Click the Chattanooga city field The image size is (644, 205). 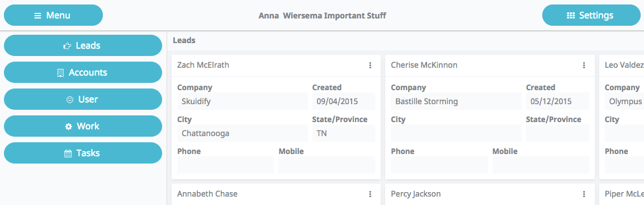pyautogui.click(x=242, y=133)
